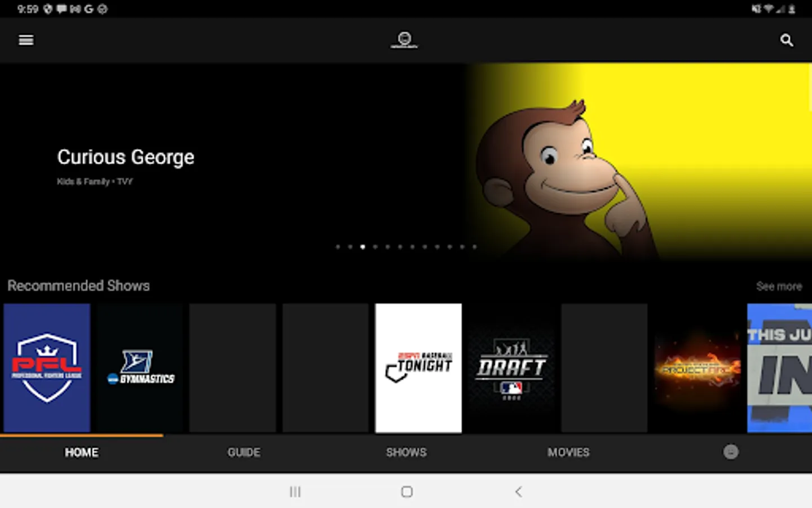Tap the Android home button
This screenshot has height=508, width=812.
pyautogui.click(x=407, y=492)
